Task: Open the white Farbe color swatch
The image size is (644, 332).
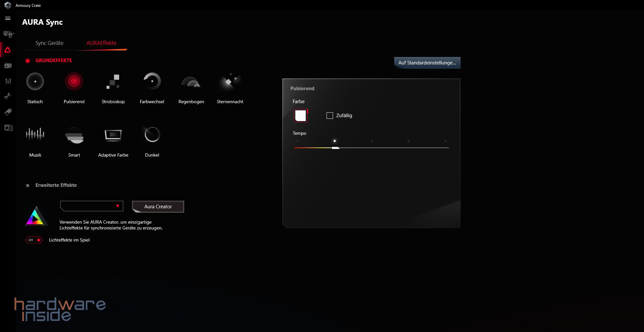Action: click(301, 116)
